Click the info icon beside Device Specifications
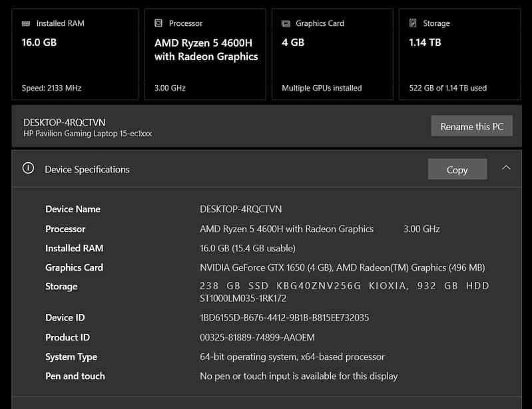 click(x=28, y=169)
